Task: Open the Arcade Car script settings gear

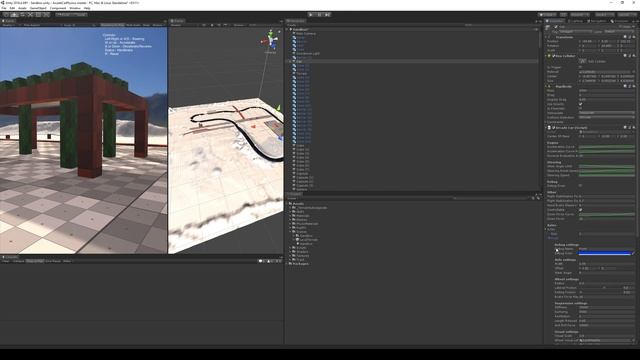Action: click(x=633, y=127)
